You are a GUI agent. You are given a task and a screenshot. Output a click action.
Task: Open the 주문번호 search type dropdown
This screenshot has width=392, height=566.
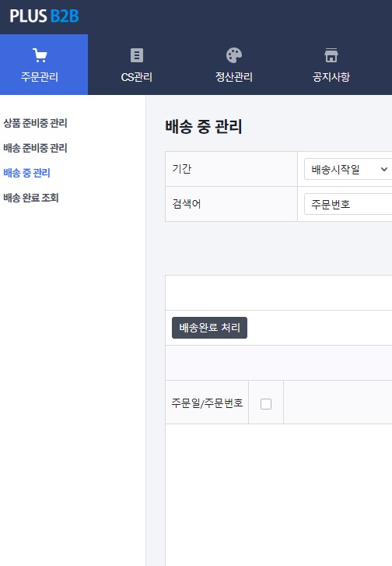pyautogui.click(x=348, y=204)
